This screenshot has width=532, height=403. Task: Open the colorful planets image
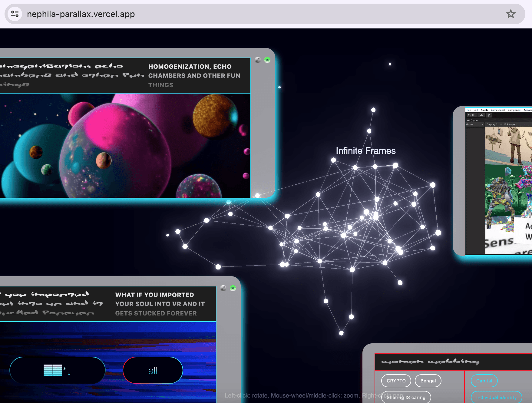pyautogui.click(x=125, y=146)
